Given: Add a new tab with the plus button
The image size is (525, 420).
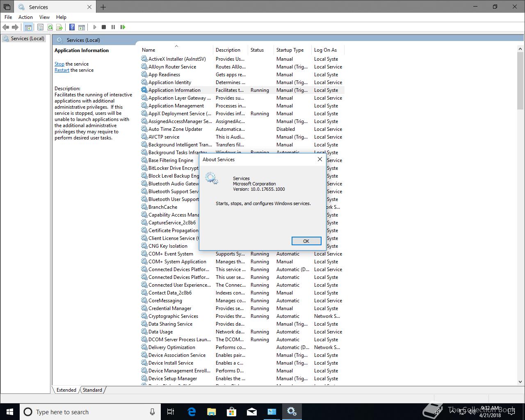Looking at the screenshot, I should pyautogui.click(x=103, y=7).
